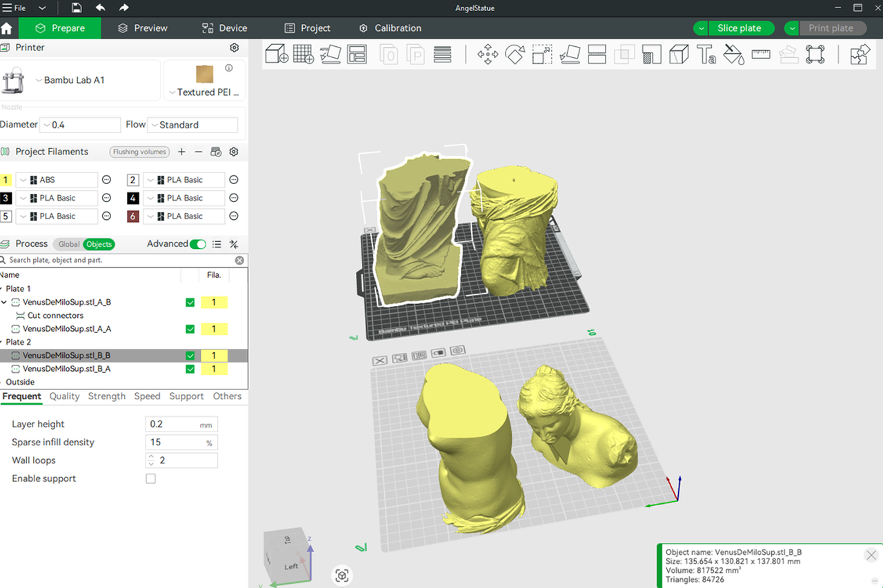Open printer settings gear icon

[235, 48]
